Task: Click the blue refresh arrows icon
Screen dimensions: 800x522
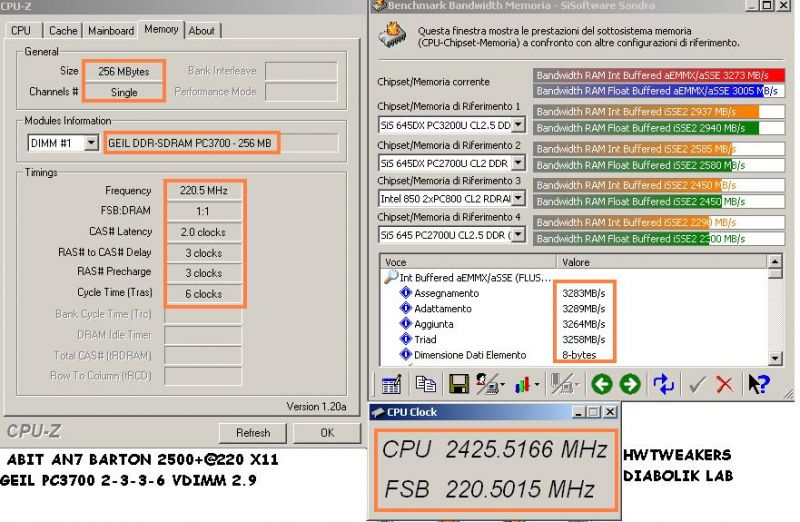Action: tap(663, 384)
